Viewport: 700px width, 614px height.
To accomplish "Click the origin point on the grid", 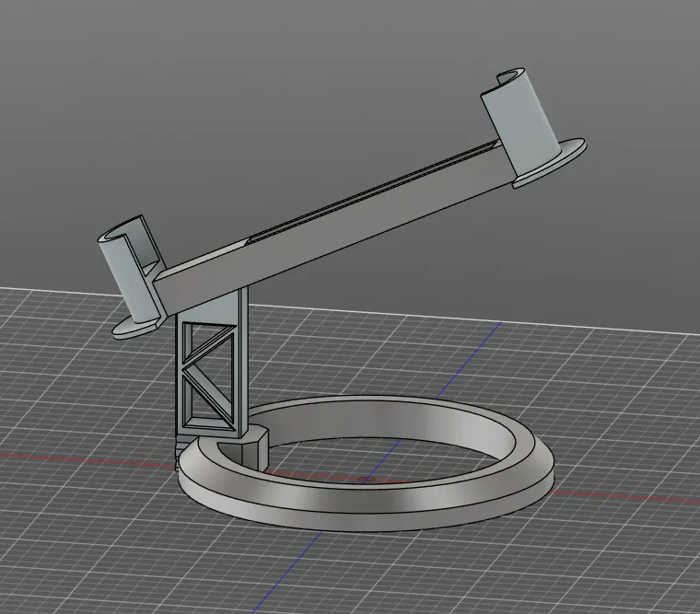I will (367, 480).
